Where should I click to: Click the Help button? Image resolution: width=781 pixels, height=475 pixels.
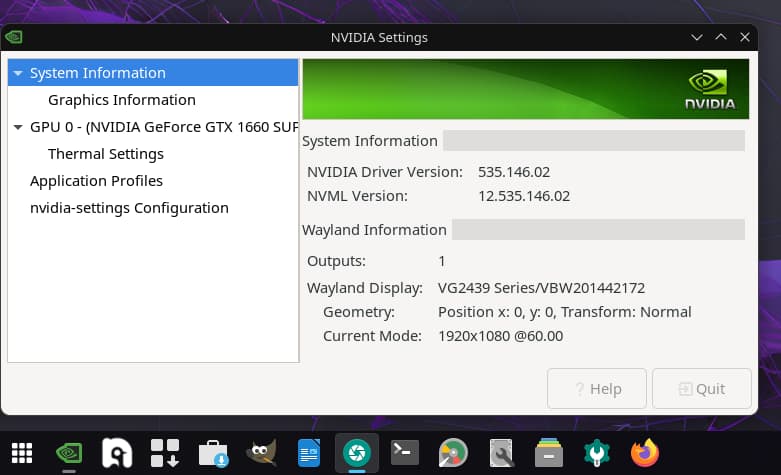coord(597,388)
